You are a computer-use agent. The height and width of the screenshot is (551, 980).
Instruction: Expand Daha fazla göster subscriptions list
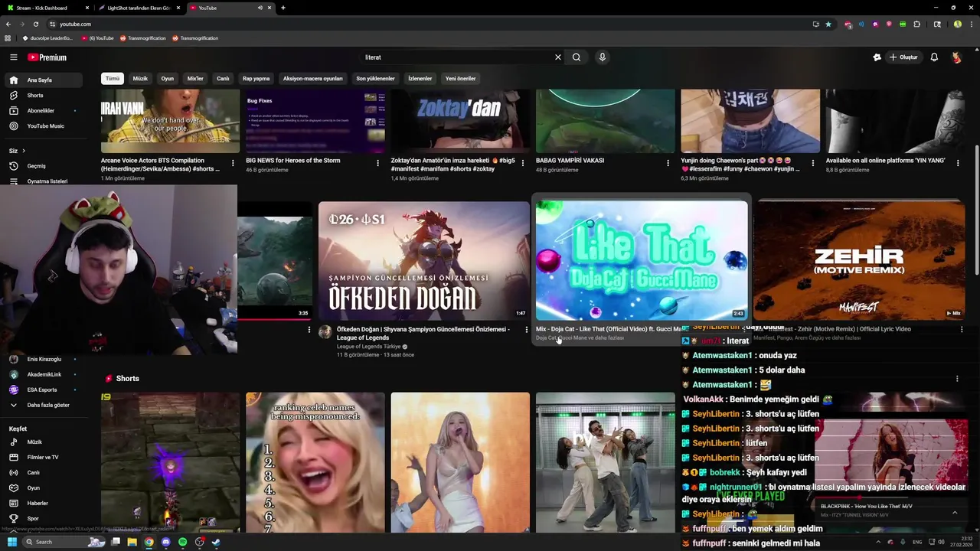(x=43, y=405)
